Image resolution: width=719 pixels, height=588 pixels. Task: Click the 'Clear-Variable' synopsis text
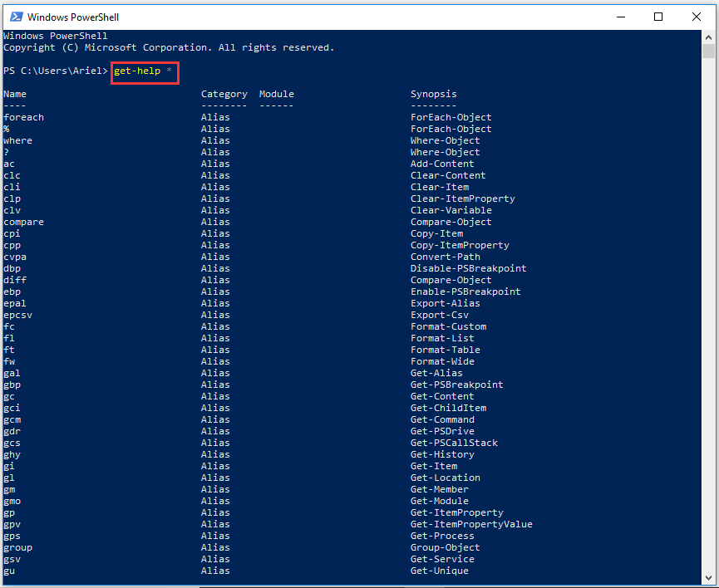tap(451, 210)
